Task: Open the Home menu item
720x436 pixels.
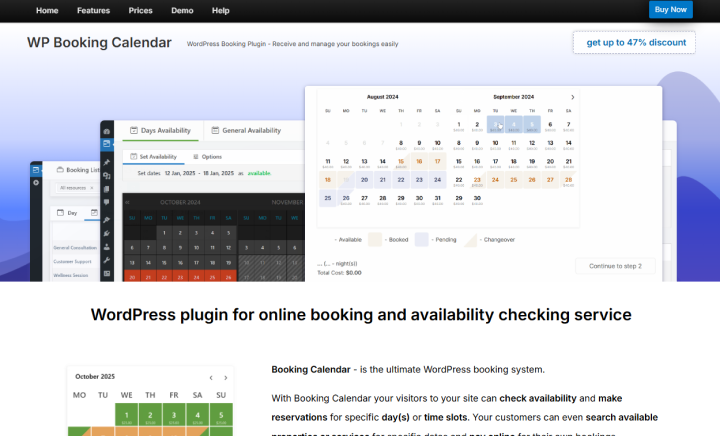Action: click(x=47, y=11)
